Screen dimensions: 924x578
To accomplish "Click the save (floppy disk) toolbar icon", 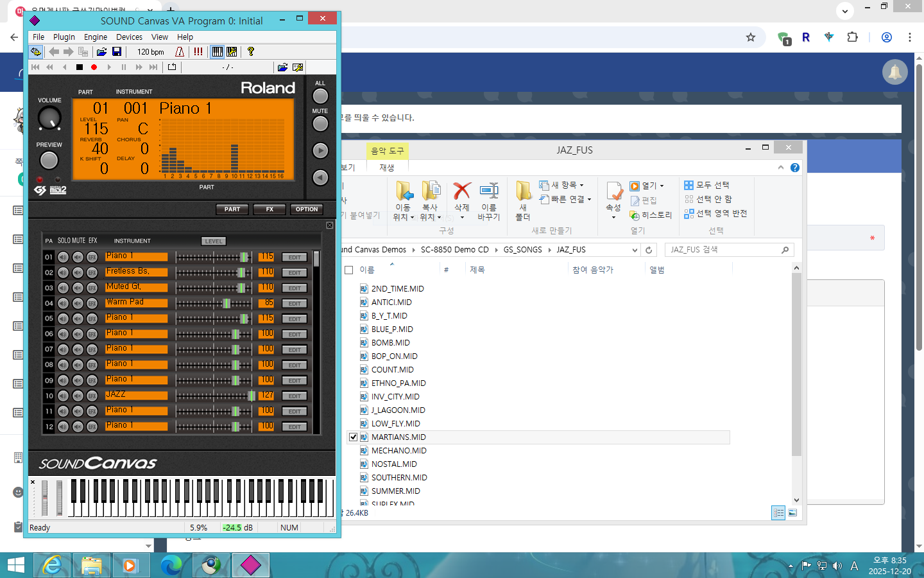I will tap(117, 52).
